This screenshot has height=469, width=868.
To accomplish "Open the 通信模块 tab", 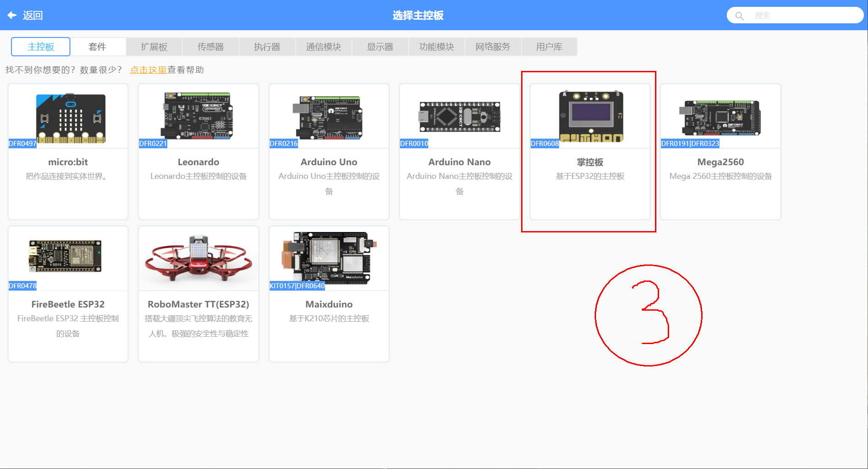I will [324, 47].
